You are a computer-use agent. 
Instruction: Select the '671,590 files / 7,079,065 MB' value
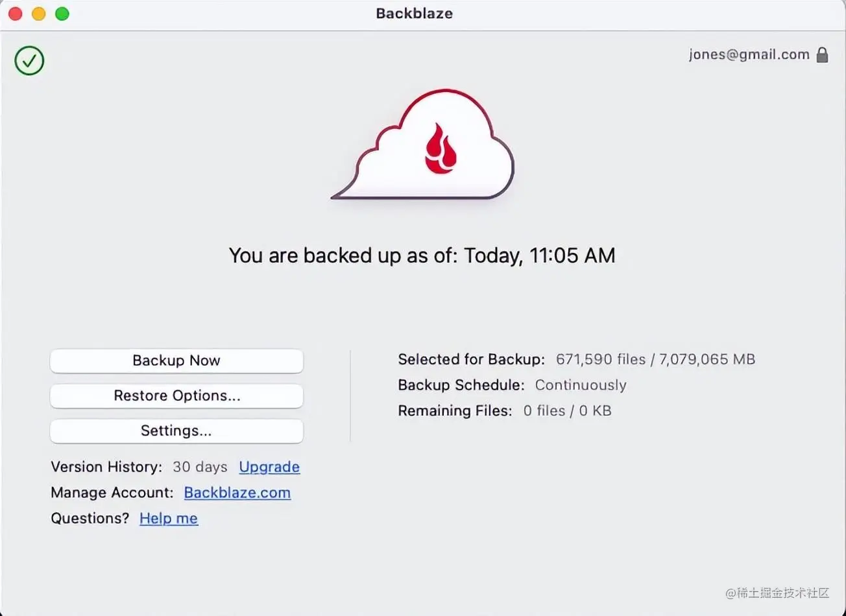(x=655, y=359)
